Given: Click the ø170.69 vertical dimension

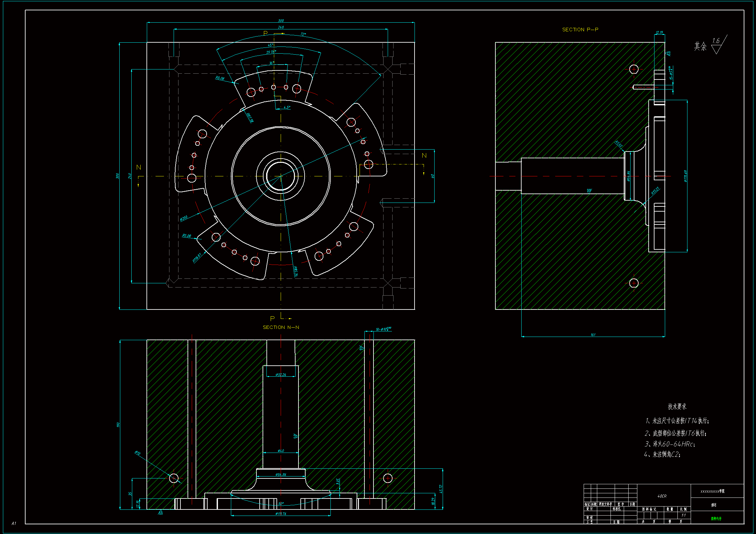Looking at the screenshot, I should [686, 176].
